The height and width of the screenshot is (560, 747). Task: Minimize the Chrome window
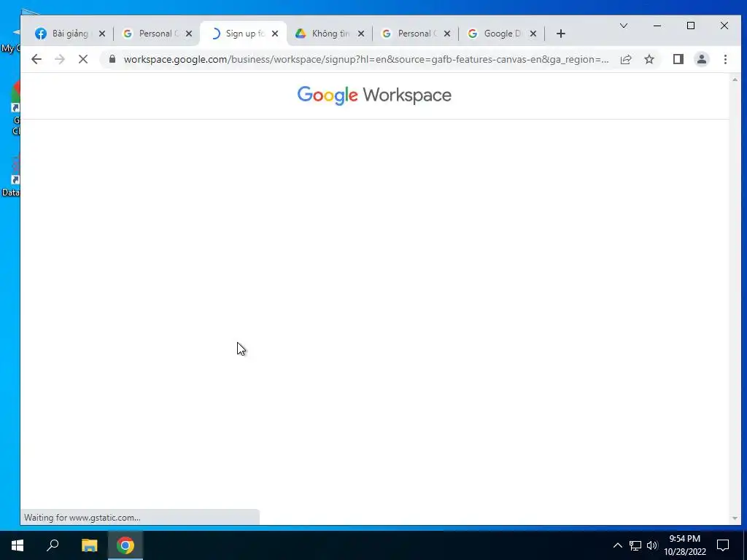click(657, 26)
